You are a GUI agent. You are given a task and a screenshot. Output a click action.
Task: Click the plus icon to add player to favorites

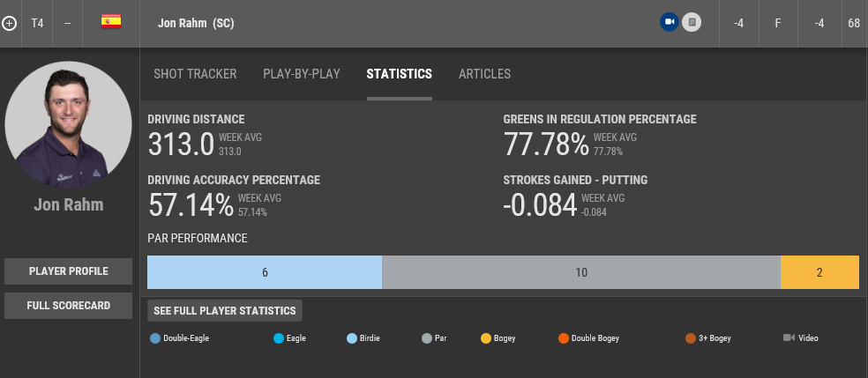tap(10, 23)
